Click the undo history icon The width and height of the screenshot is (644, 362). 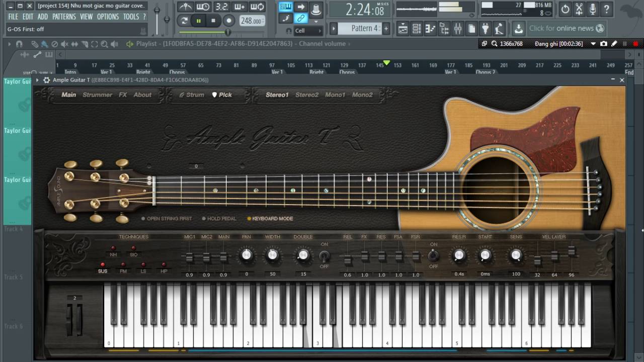(x=566, y=9)
